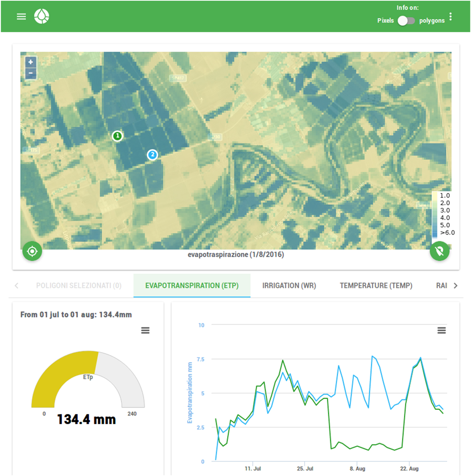Open the evapotranspiration line chart export menu
The width and height of the screenshot is (471, 476).
[441, 331]
